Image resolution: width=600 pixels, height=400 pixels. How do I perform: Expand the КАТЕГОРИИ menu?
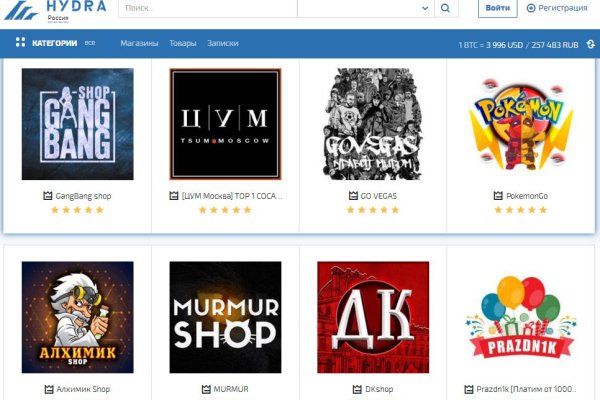[54, 43]
